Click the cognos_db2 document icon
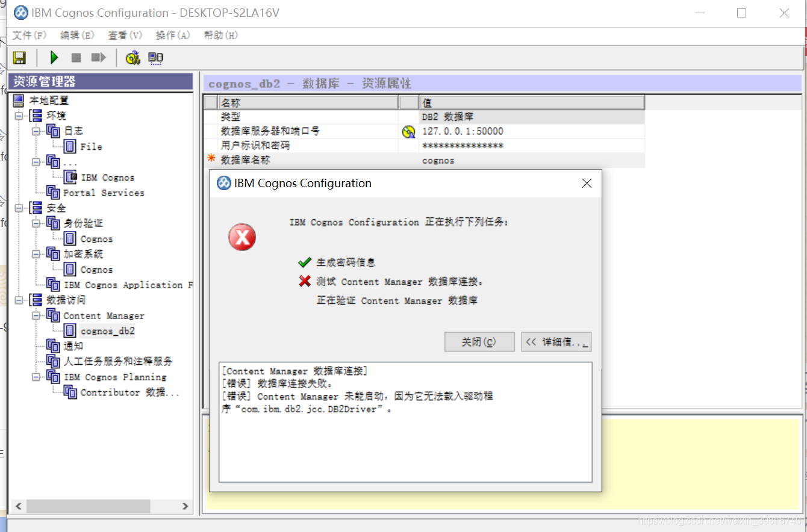This screenshot has width=807, height=532. pyautogui.click(x=70, y=331)
